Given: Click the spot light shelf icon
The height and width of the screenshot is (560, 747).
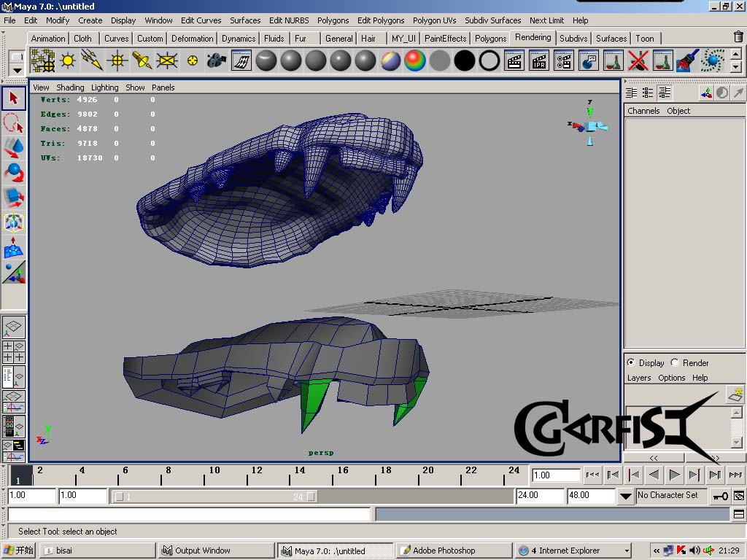Looking at the screenshot, I should (142, 61).
